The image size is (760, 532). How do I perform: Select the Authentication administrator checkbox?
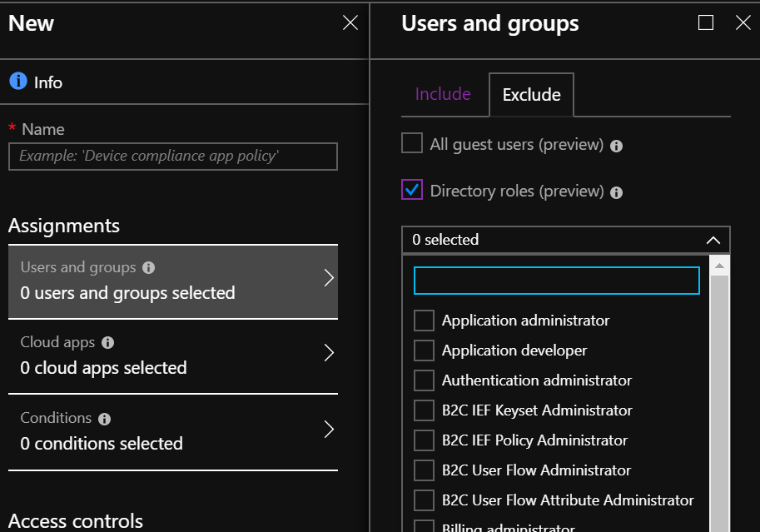[425, 380]
